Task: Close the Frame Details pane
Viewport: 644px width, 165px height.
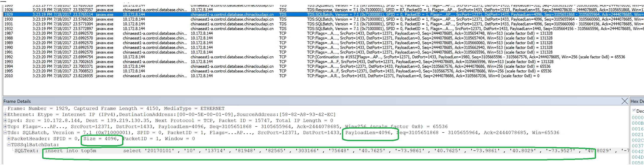Action: (x=624, y=101)
